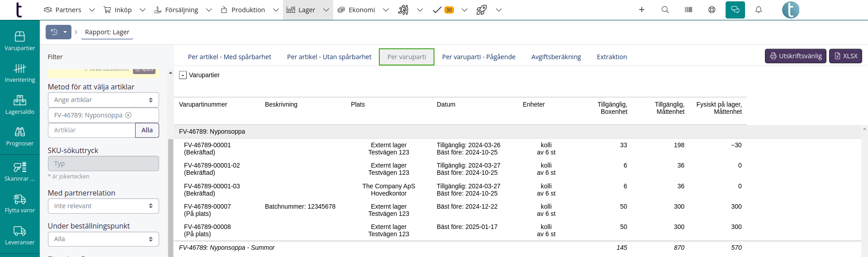
Task: Collapse the Varupartier section
Action: (183, 75)
